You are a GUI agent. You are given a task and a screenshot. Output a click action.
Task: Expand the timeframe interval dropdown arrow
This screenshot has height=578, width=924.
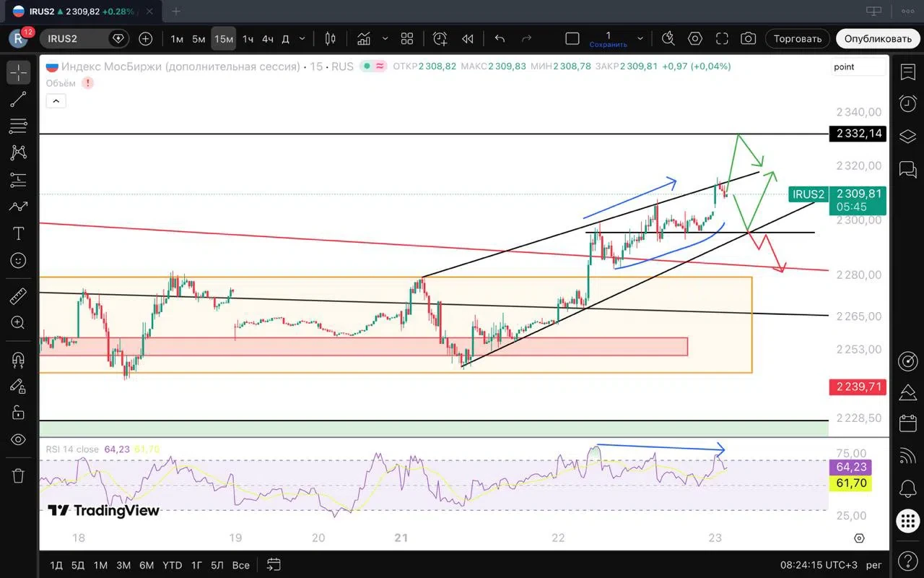(302, 38)
